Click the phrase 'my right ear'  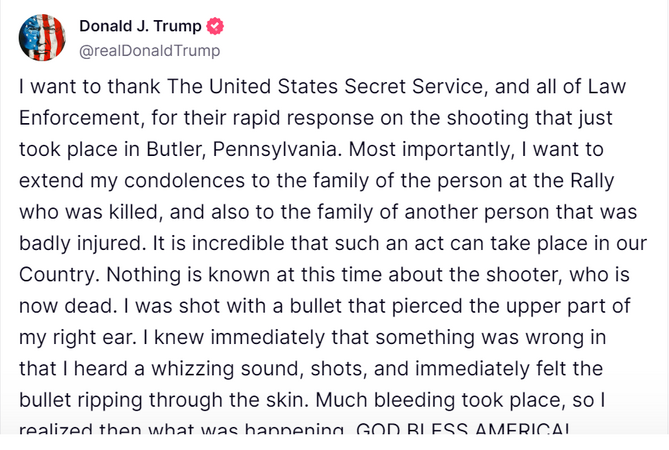75,338
